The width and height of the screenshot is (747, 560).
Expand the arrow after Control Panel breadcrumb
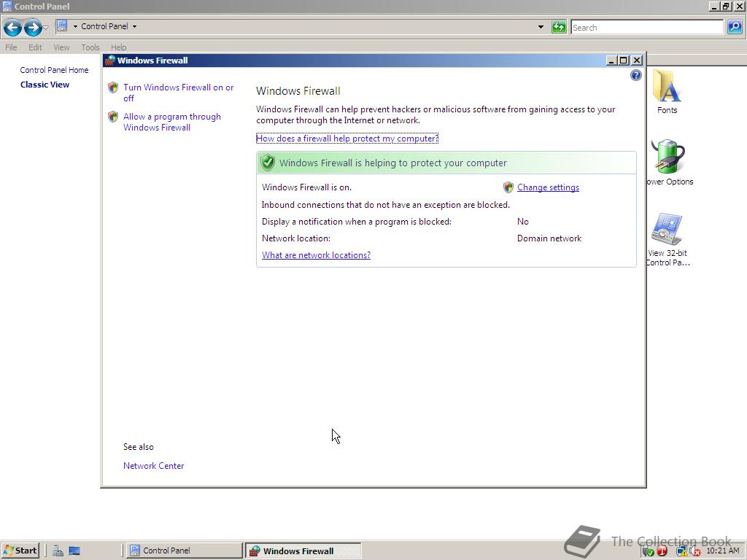point(134,27)
